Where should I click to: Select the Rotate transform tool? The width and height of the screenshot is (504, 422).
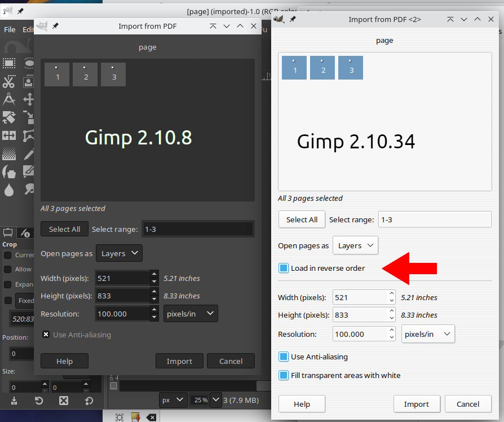point(8,117)
